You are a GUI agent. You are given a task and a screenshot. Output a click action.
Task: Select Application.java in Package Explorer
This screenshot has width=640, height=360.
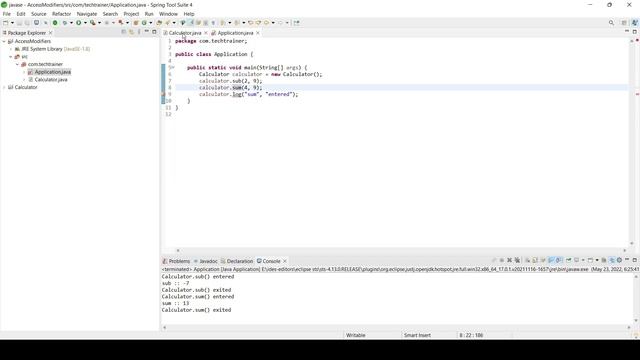[x=52, y=72]
